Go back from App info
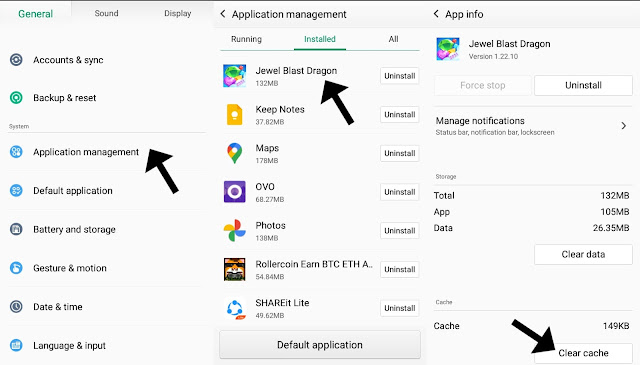The width and height of the screenshot is (640, 365). pos(436,14)
